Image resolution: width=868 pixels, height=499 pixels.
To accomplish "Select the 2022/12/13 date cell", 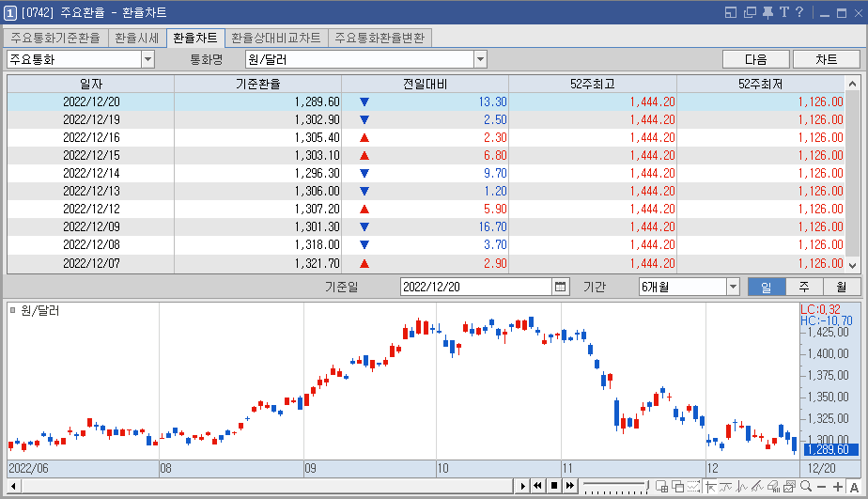I will [91, 191].
